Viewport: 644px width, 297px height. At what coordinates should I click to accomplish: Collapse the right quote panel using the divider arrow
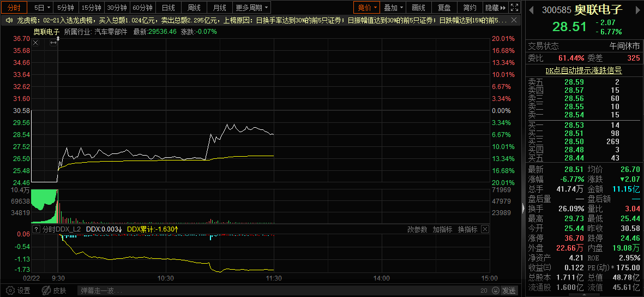[523, 207]
